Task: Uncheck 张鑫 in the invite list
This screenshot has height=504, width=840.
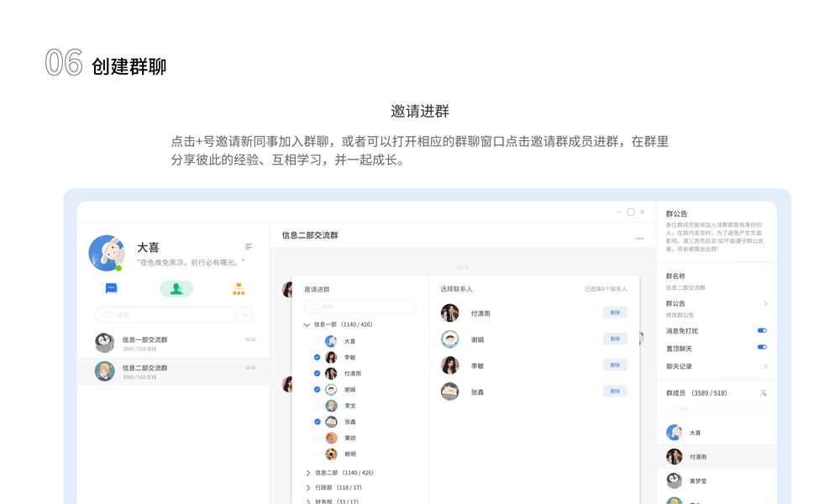Action: tap(318, 422)
